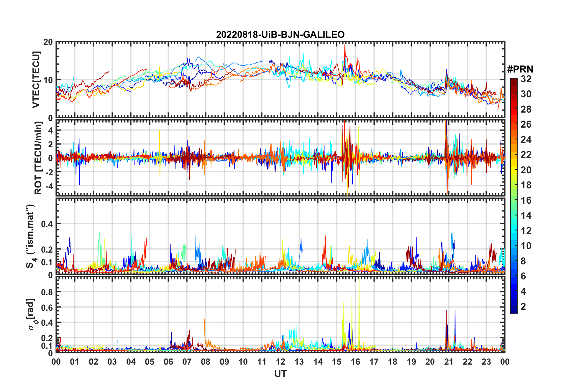The height and width of the screenshot is (392, 561).
Task: Click the colorbar tick label 10
Action: tap(526, 246)
